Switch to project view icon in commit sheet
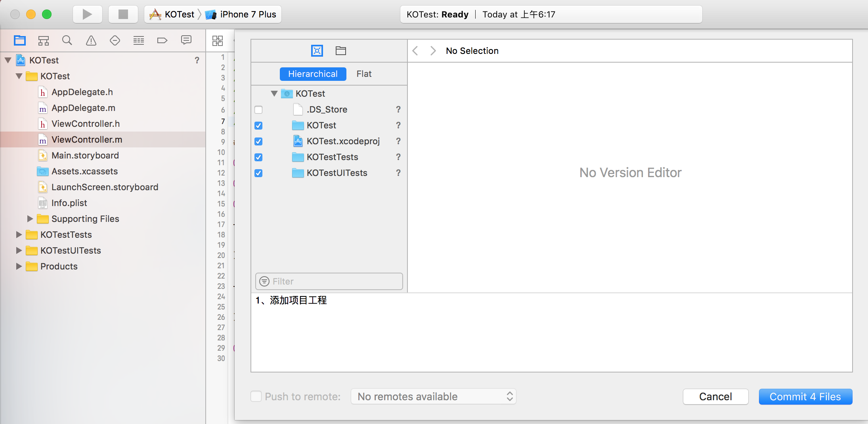Image resolution: width=868 pixels, height=424 pixels. (317, 51)
